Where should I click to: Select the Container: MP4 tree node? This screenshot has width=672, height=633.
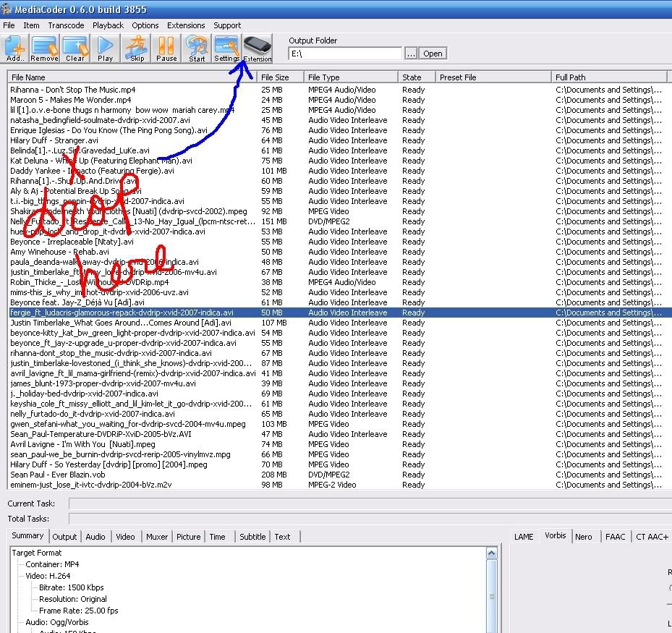(x=52, y=564)
